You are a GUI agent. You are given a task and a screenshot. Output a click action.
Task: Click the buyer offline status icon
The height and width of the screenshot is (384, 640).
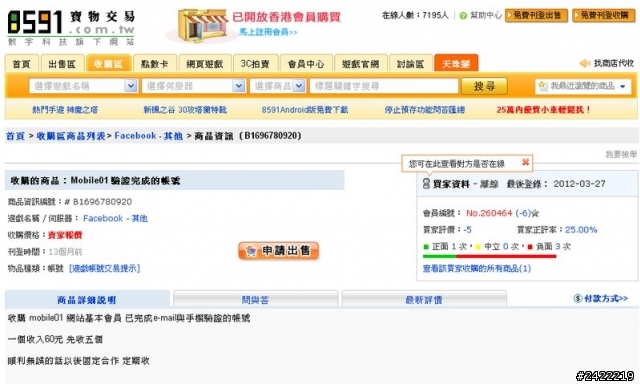click(x=426, y=184)
